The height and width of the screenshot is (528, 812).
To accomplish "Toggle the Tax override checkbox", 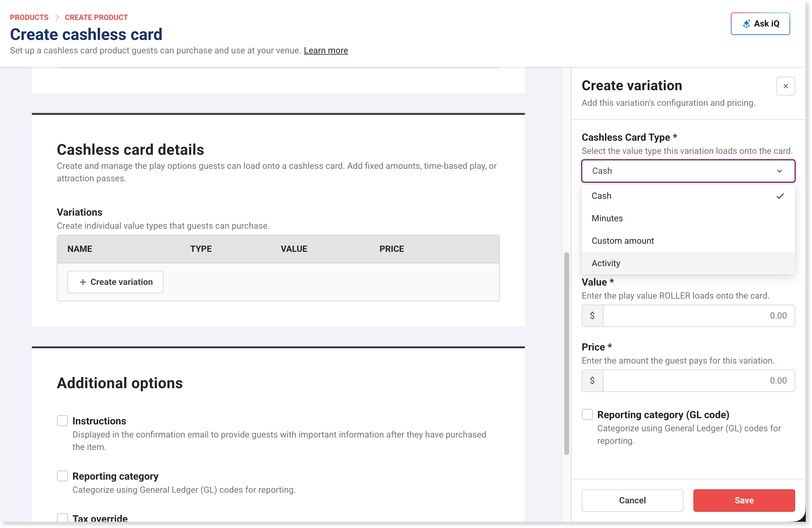I will coord(62,518).
